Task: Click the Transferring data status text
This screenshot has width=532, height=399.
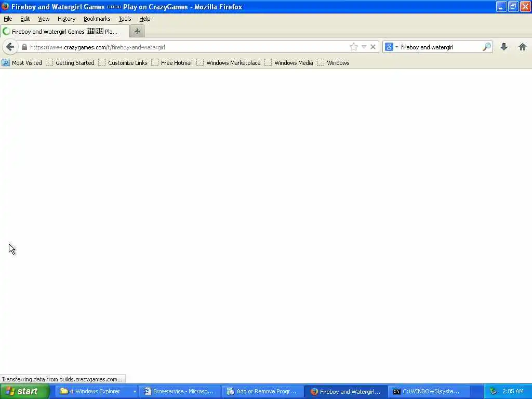Action: 62,379
